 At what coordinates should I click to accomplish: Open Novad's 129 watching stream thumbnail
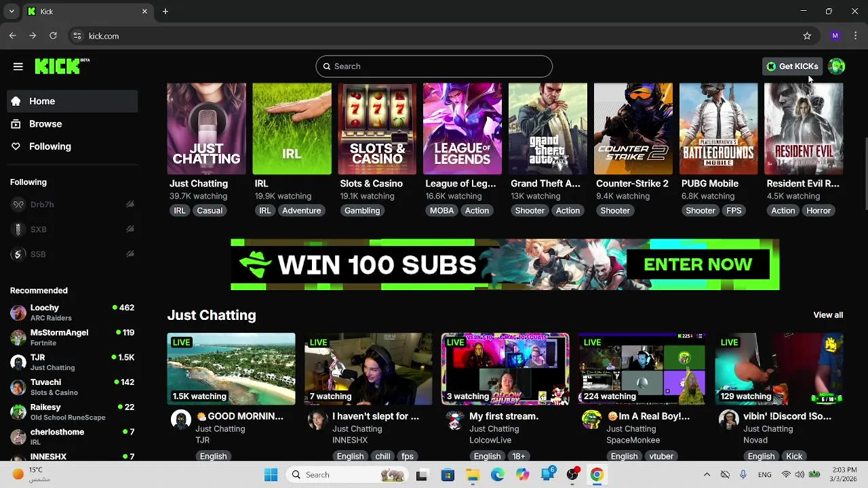pos(779,369)
